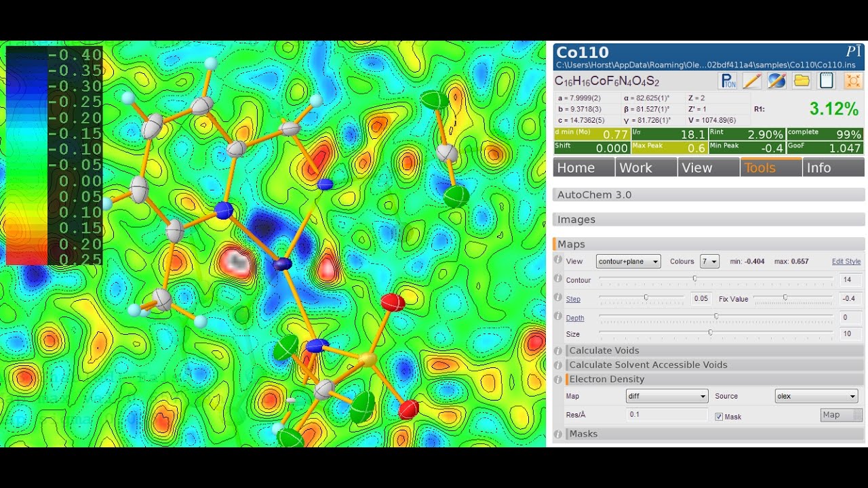Click the Shift 0.000 cell

(591, 148)
